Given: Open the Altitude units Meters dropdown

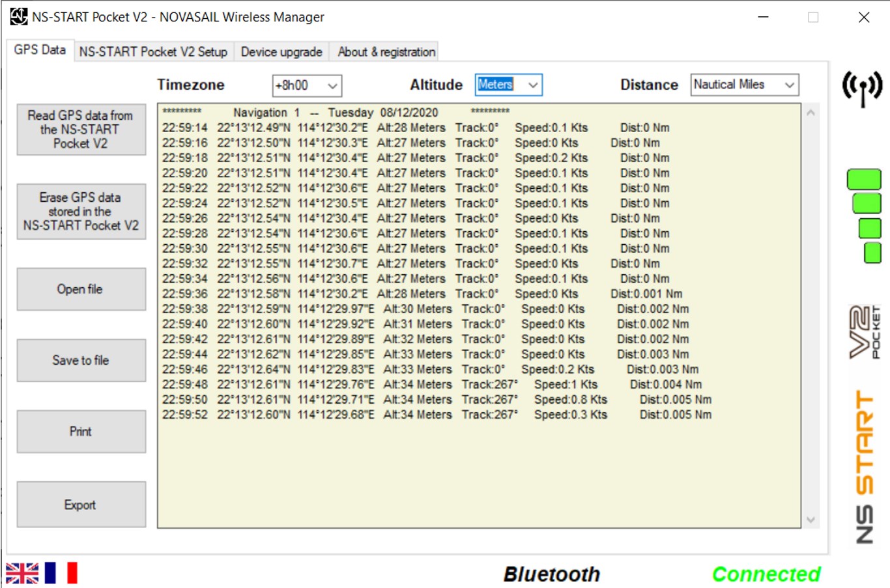Looking at the screenshot, I should click(x=509, y=85).
